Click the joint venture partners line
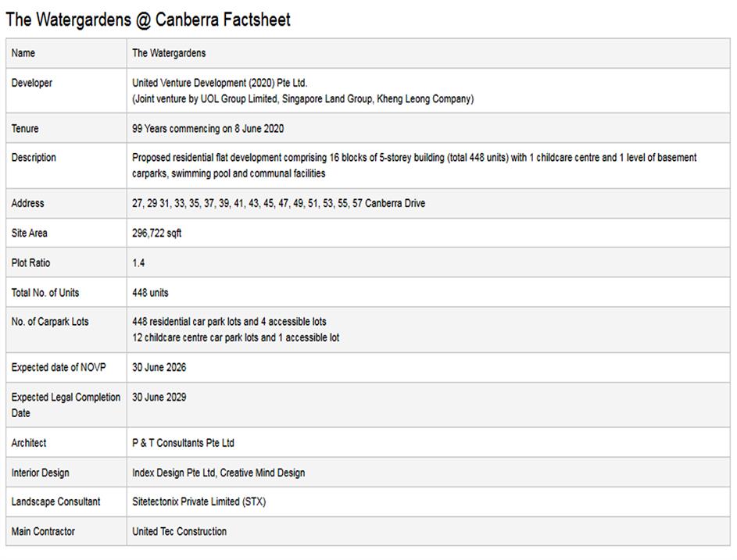The height and width of the screenshot is (560, 737). click(x=302, y=99)
